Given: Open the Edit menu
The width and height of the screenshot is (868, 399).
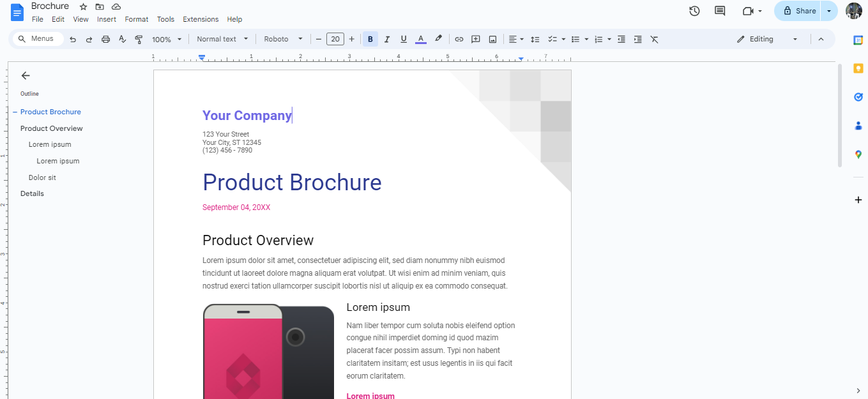Looking at the screenshot, I should point(58,19).
